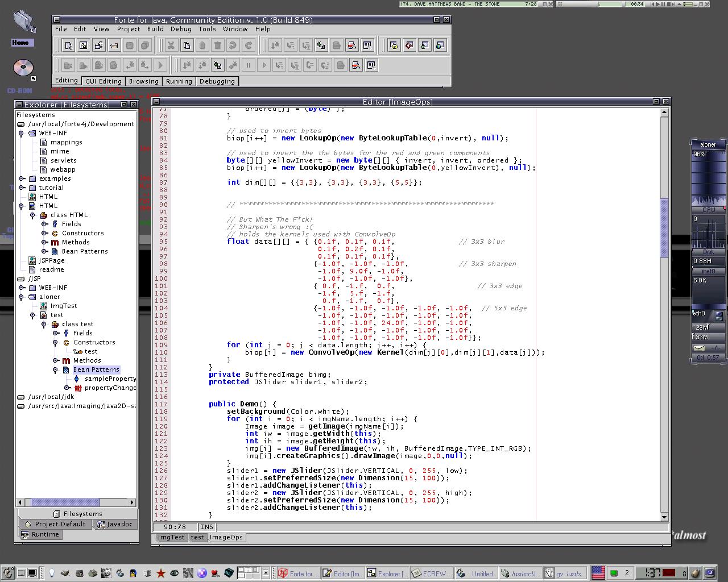
Task: Click the Cut scissors icon in toolbar
Action: (x=171, y=45)
